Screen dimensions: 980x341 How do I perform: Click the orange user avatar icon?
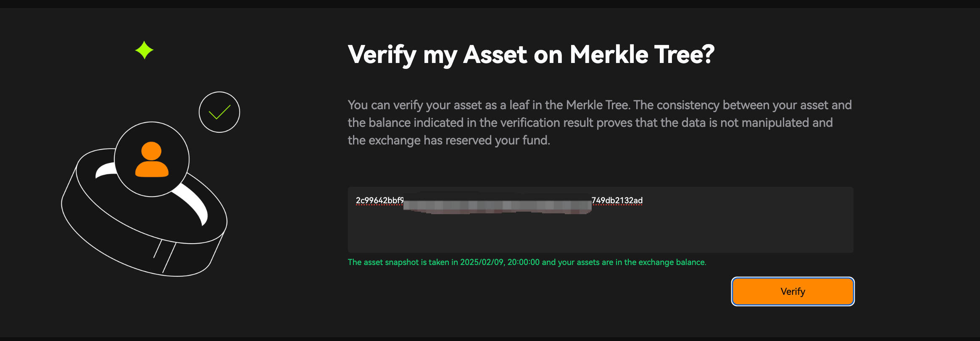(152, 160)
